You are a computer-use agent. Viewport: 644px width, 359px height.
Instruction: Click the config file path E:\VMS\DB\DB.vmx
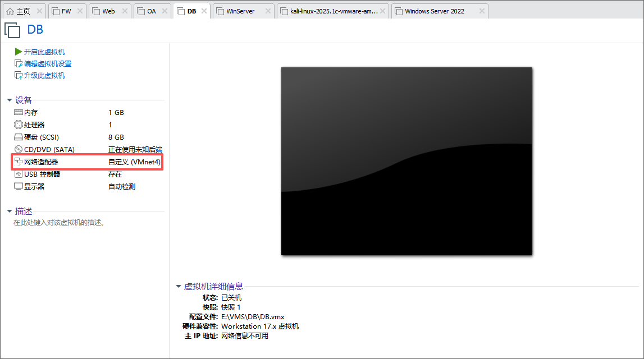click(253, 317)
